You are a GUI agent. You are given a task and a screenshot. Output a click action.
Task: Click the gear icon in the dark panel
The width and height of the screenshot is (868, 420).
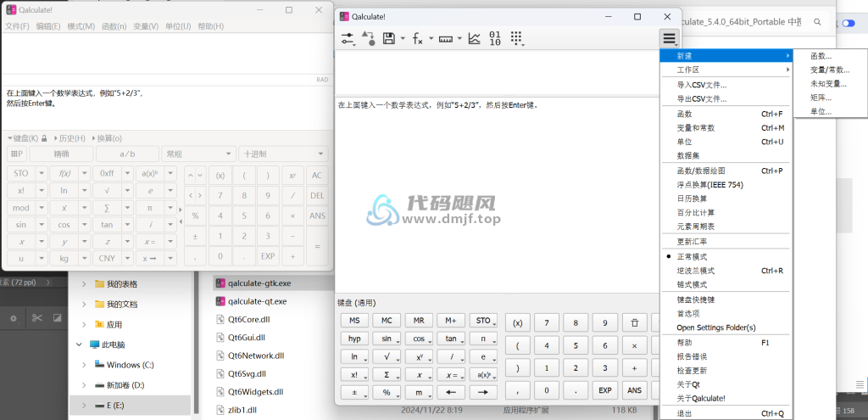tap(14, 318)
